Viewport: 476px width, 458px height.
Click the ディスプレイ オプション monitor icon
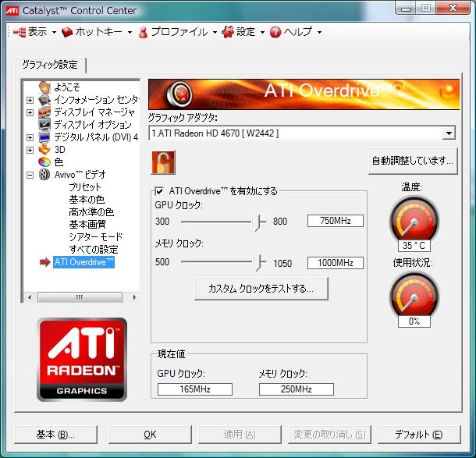pos(44,125)
